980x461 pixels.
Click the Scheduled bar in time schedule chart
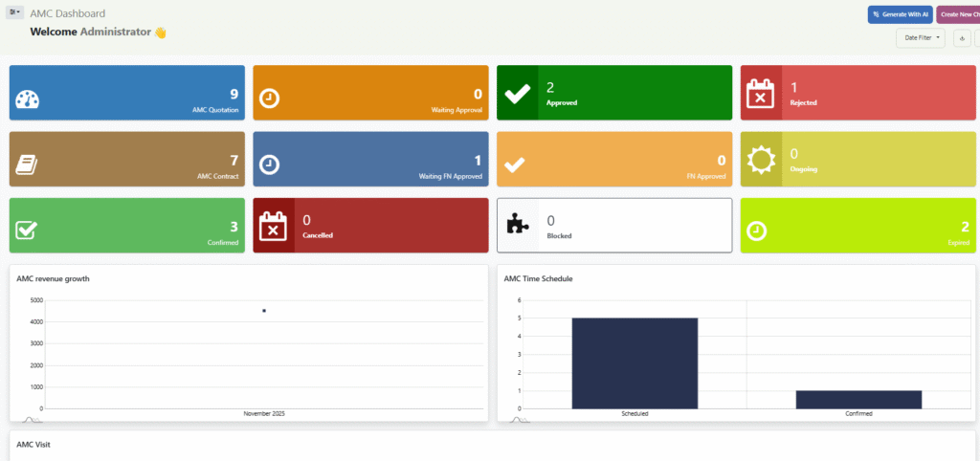click(x=635, y=362)
